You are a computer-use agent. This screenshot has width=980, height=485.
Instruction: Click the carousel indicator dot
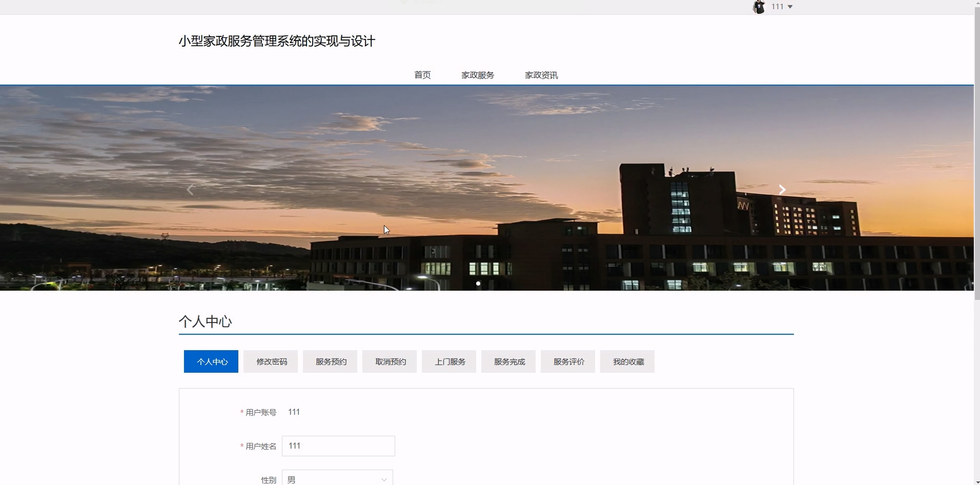(478, 283)
